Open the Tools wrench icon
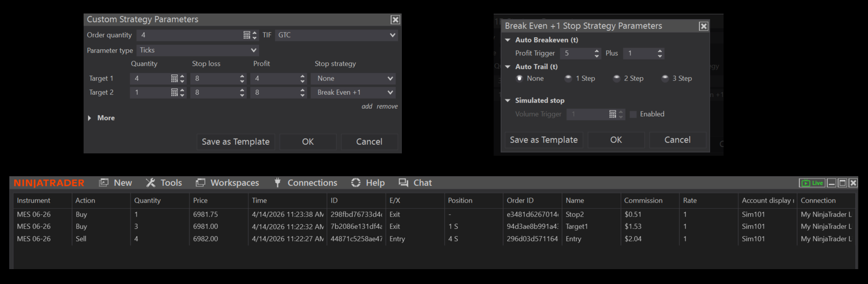 (150, 183)
